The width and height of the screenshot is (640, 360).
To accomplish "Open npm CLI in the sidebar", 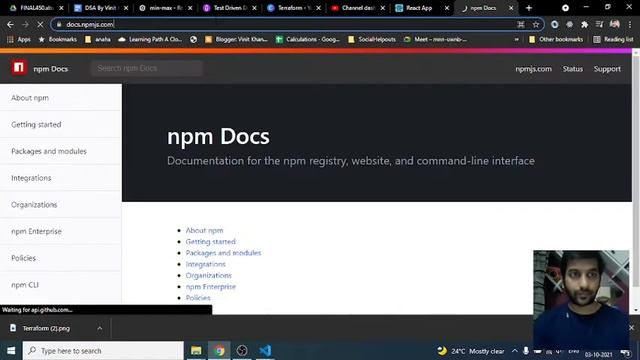I will [x=61, y=285].
